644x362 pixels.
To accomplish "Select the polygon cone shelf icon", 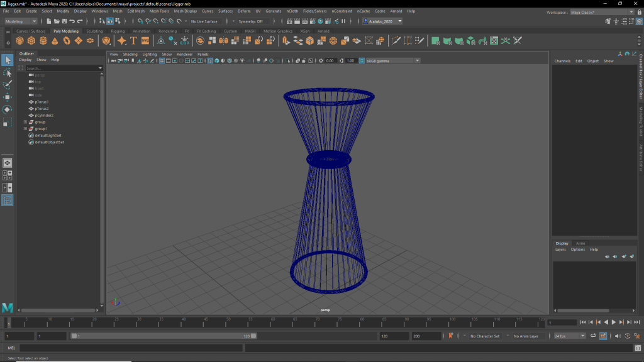I will pyautogui.click(x=55, y=41).
